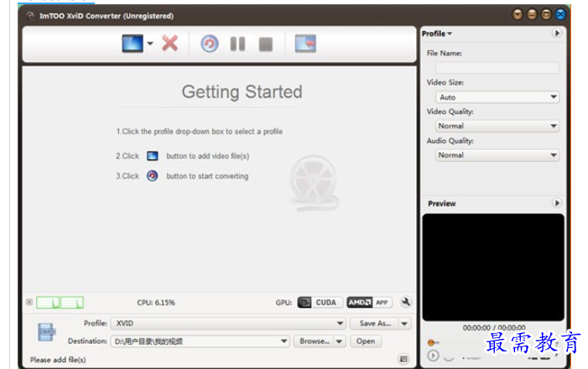Click the Open destination folder button
This screenshot has width=588, height=369.
click(366, 341)
